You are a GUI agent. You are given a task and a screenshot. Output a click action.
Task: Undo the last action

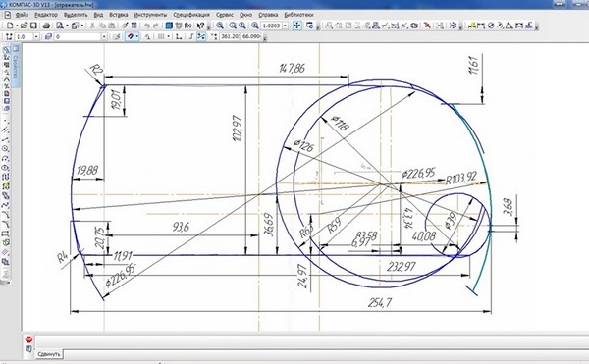click(147, 26)
